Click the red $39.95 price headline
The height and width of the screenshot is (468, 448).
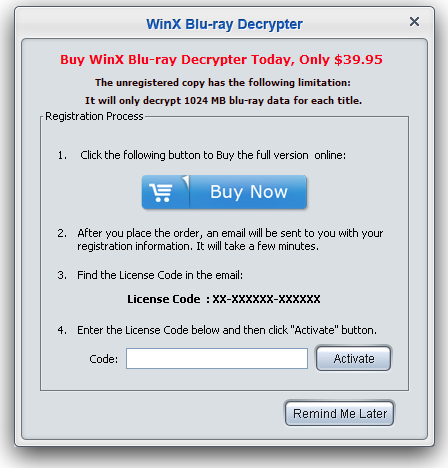pyautogui.click(x=221, y=60)
